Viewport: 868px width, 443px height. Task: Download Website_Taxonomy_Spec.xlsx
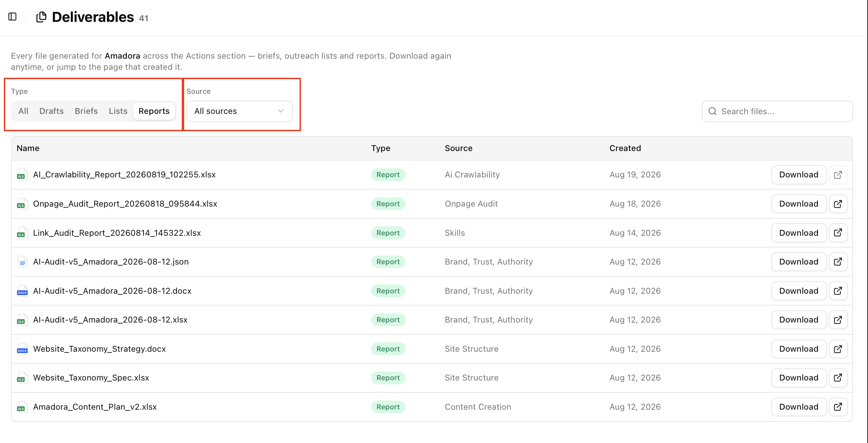[799, 378]
